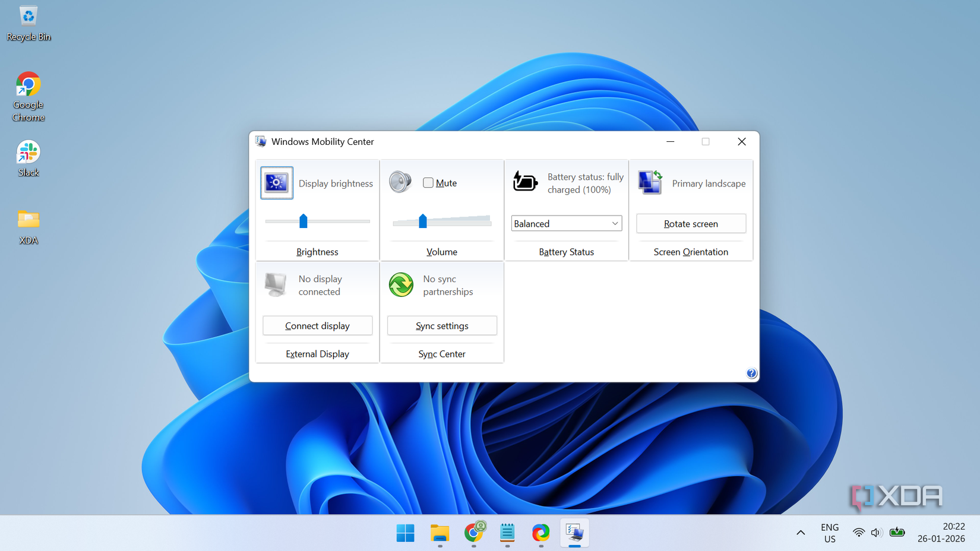980x551 pixels.
Task: Open Chrome from the taskbar
Action: (x=474, y=533)
